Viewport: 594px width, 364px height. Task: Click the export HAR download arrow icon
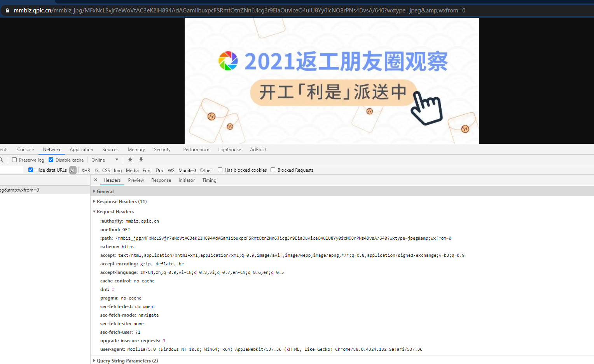141,160
